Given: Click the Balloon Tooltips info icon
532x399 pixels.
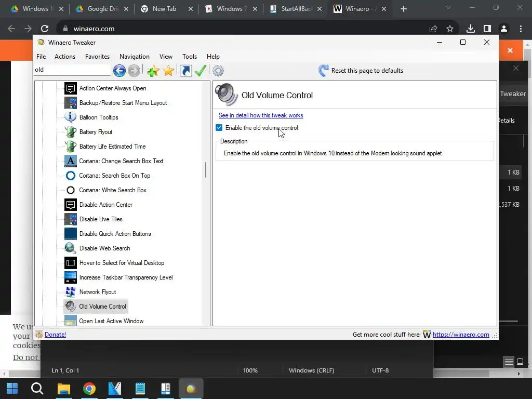Looking at the screenshot, I should pos(71,117).
